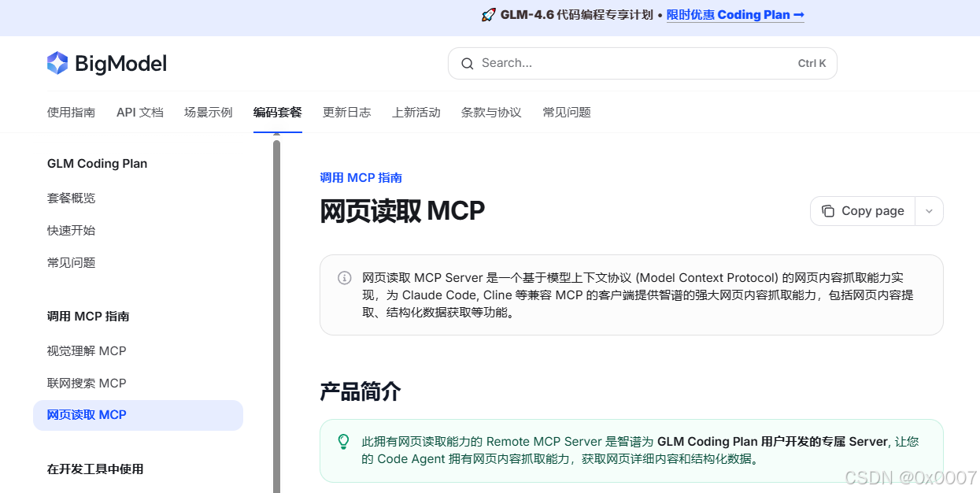Viewport: 980px width, 493px height.
Task: Select 网页读取 MCP in the sidebar
Action: 138,415
